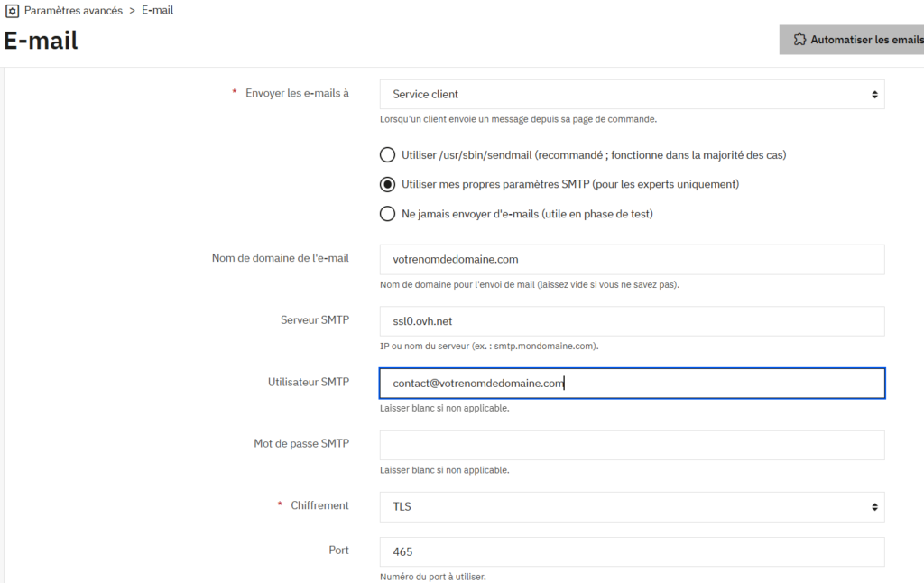Click the Serveur SMTP field with ssl0.ovh.net
This screenshot has height=583, width=924.
(x=632, y=321)
